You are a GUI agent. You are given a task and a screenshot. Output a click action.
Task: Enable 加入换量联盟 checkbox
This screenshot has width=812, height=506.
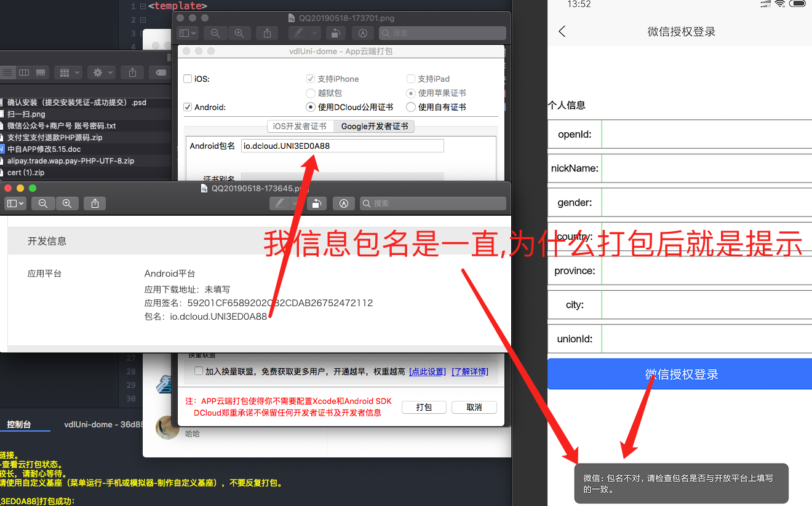tap(198, 371)
